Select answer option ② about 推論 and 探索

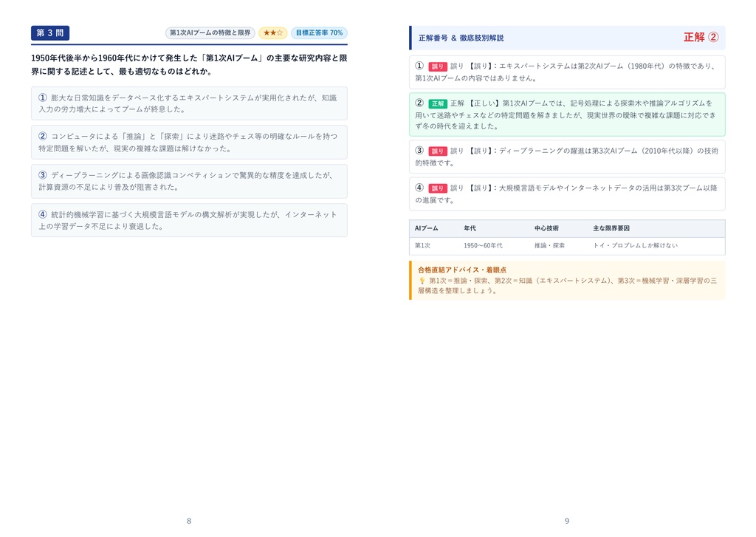click(189, 143)
